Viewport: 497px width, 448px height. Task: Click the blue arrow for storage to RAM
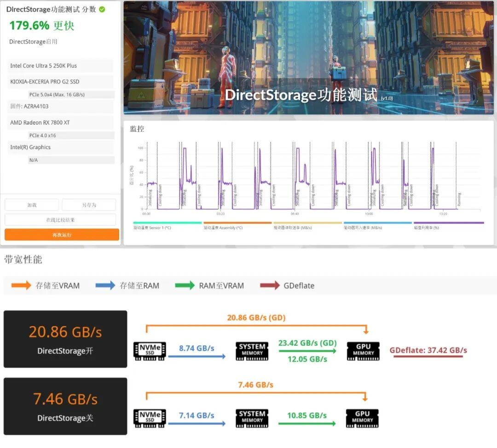105,286
